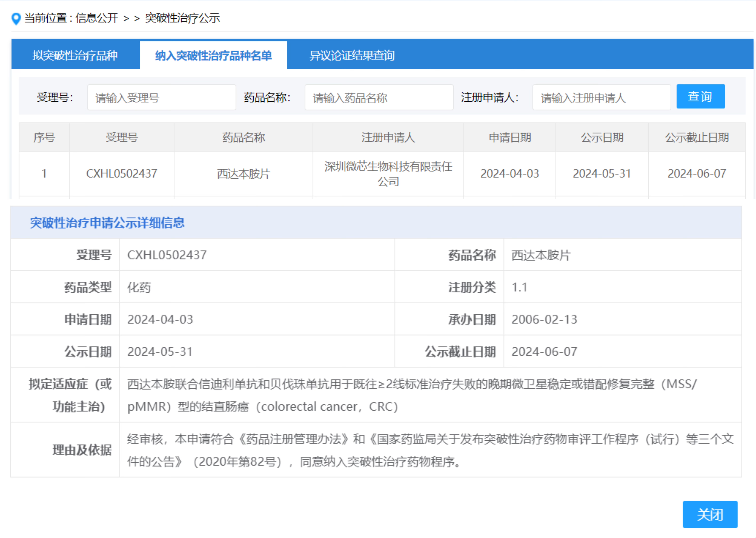The height and width of the screenshot is (538, 756).
Task: Click the 2024-05-31 公示日期 table cell
Action: 602,174
